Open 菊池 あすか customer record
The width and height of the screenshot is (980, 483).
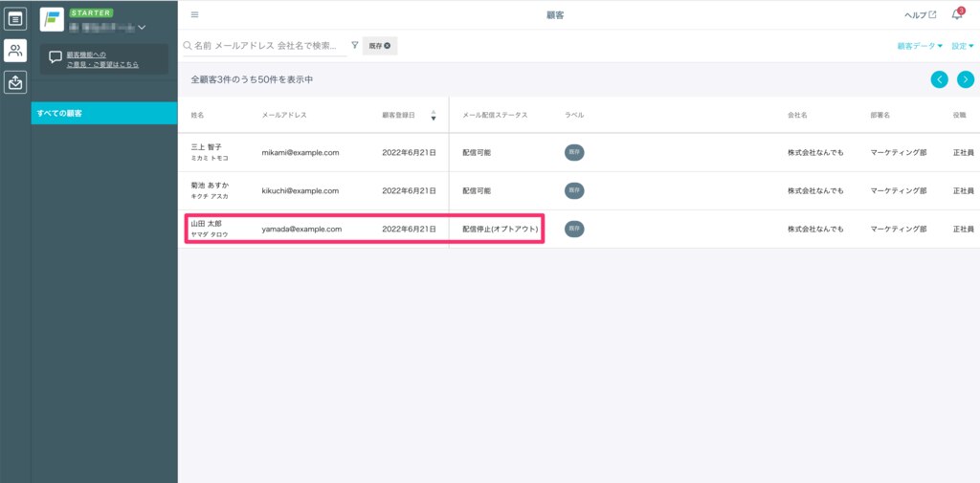pos(210,190)
